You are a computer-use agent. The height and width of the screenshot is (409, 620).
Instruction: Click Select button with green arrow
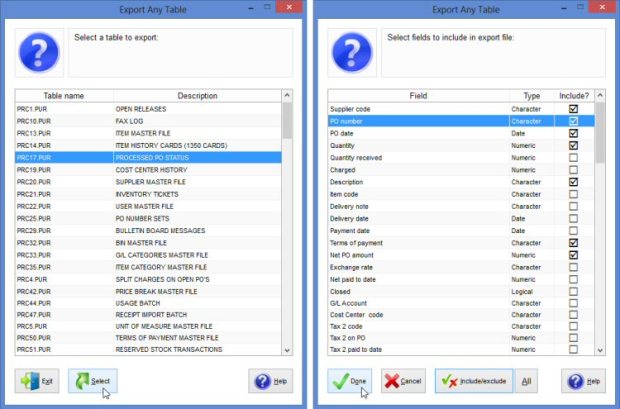(x=93, y=381)
